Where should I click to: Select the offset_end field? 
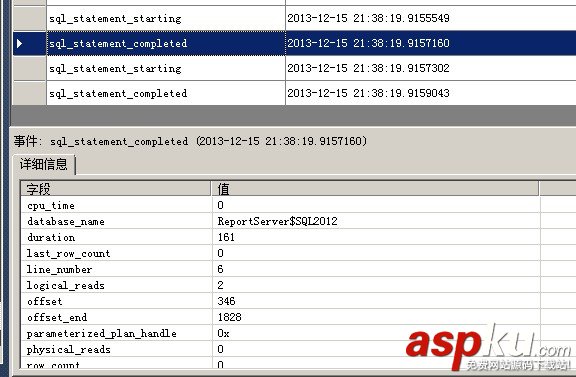click(x=57, y=317)
